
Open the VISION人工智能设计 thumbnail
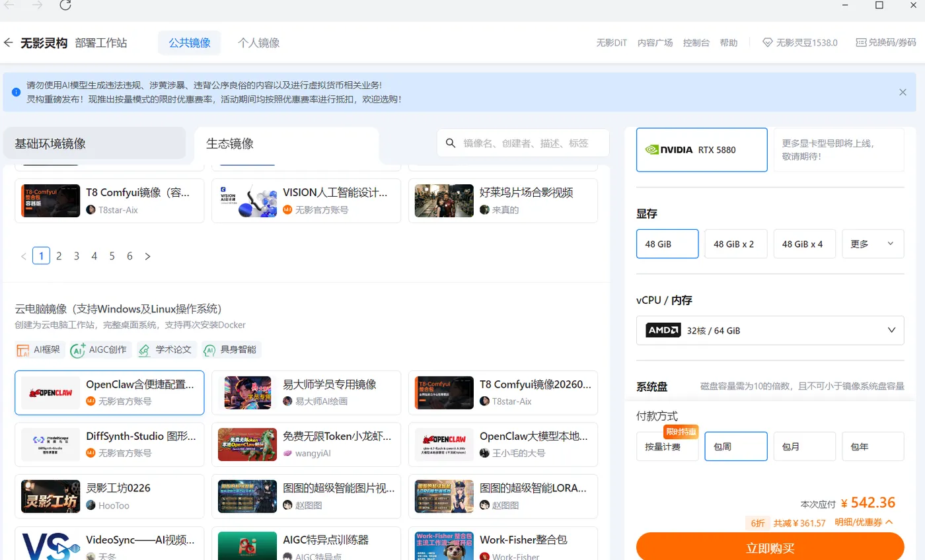248,201
